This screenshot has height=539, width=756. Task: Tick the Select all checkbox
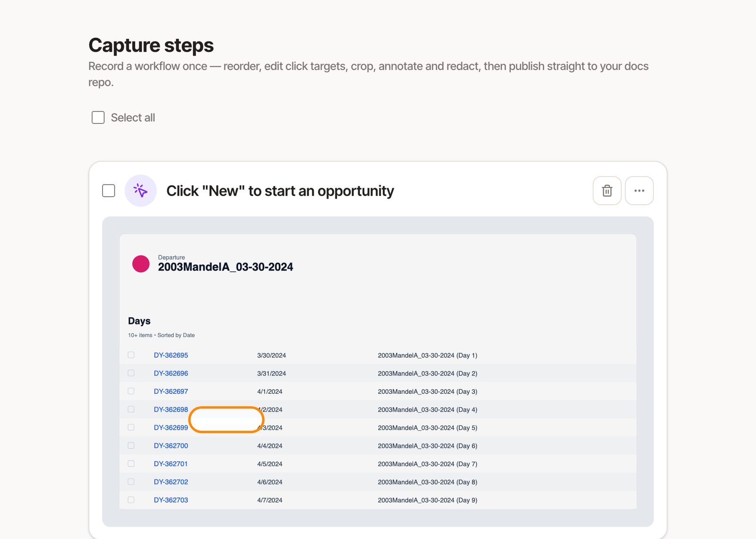(x=98, y=117)
